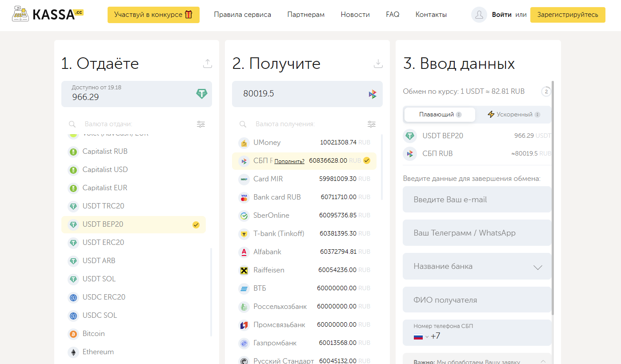
Task: Click the Газпромбанк logo icon
Action: tap(244, 343)
